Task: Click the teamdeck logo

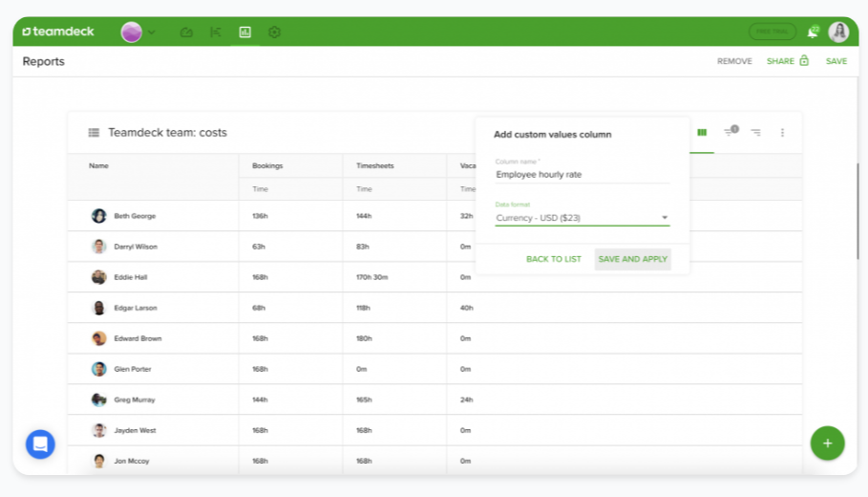Action: (58, 32)
